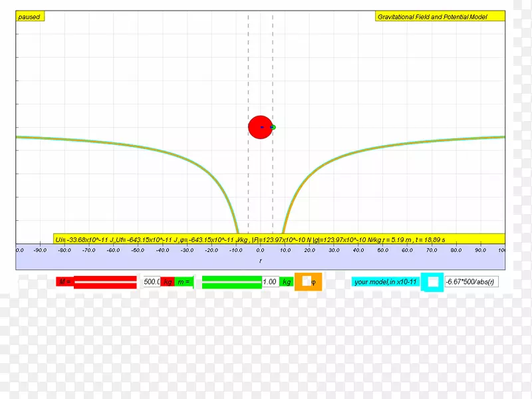Click the yellow readout bar with Ui and Uf
This screenshot has width=532, height=399.
tap(279, 239)
